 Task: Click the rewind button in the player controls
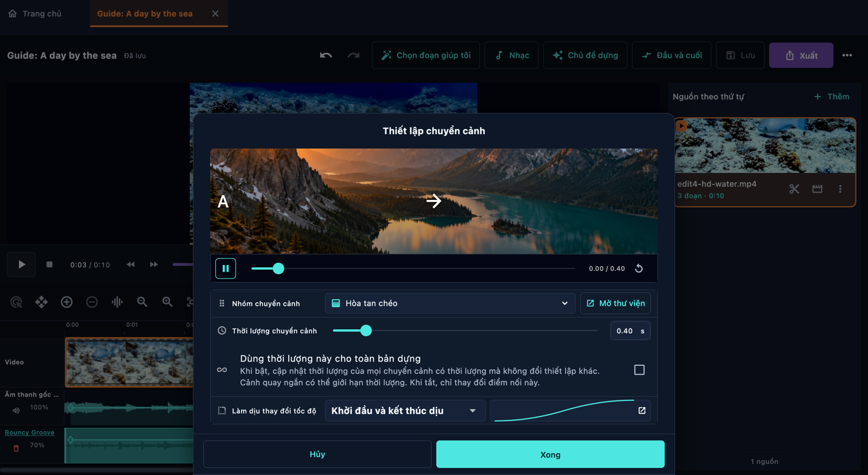click(x=131, y=265)
